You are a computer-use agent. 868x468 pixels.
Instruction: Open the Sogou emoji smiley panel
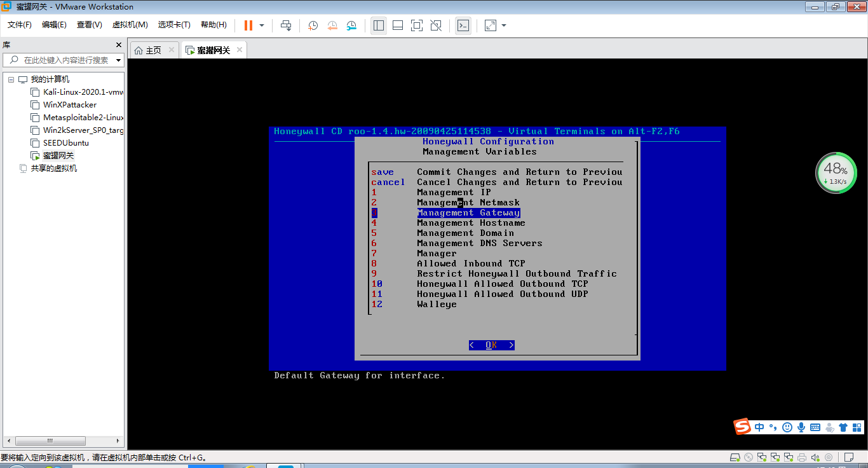click(787, 427)
